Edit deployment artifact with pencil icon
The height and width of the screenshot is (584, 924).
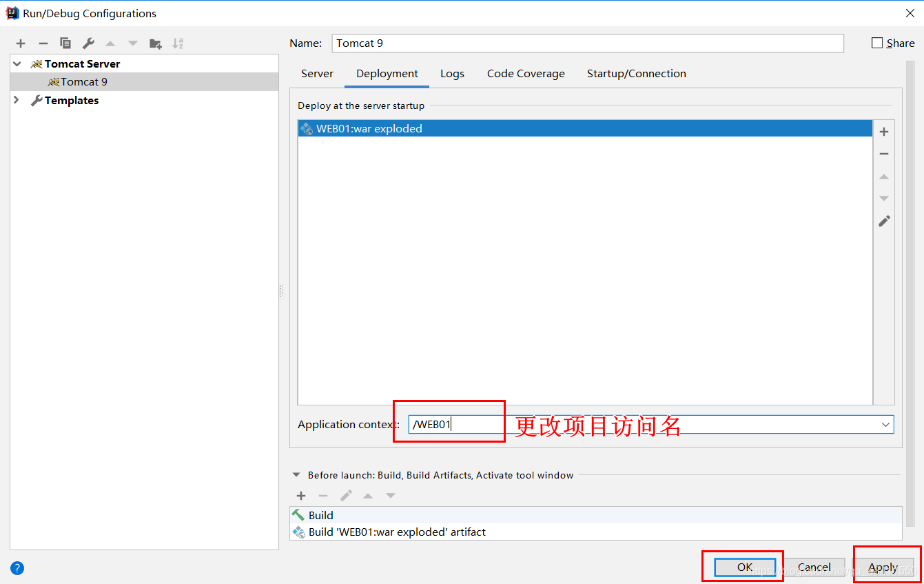tap(884, 221)
